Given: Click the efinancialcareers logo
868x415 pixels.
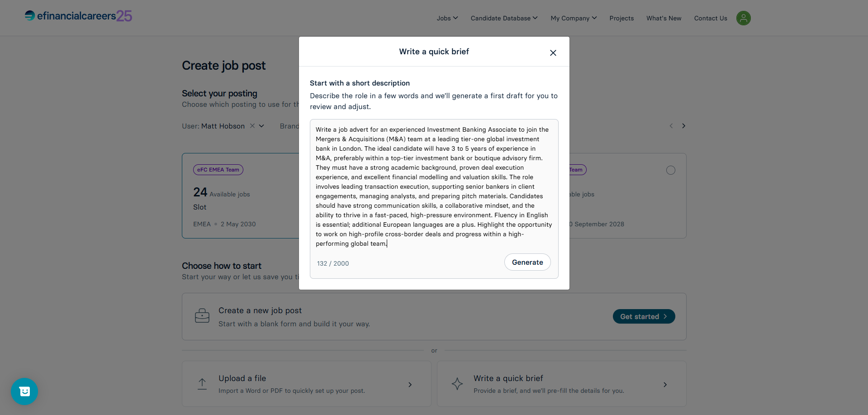Looking at the screenshot, I should click(x=78, y=16).
